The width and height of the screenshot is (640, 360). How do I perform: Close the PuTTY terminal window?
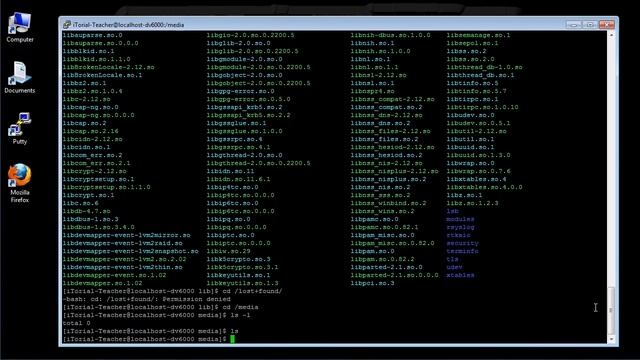point(606,24)
